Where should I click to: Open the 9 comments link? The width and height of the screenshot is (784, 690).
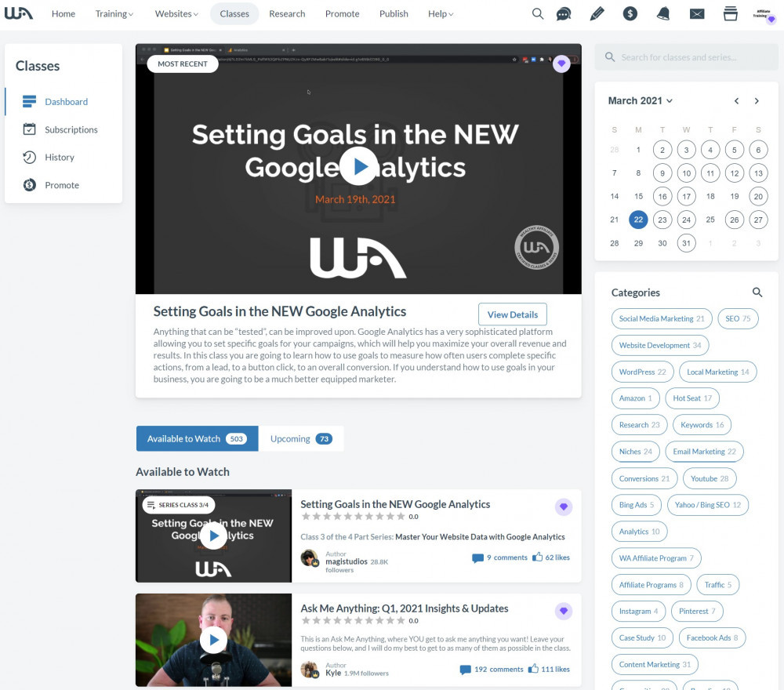(499, 557)
